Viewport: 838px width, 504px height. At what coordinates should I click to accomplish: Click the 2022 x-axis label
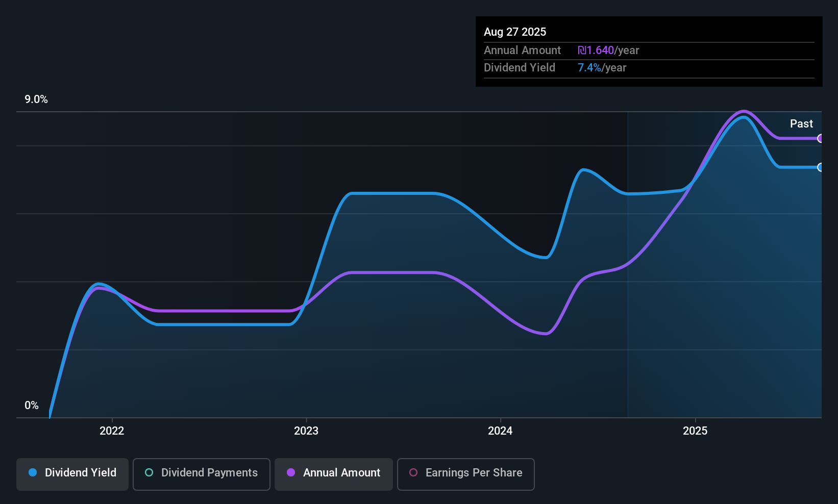coord(112,431)
